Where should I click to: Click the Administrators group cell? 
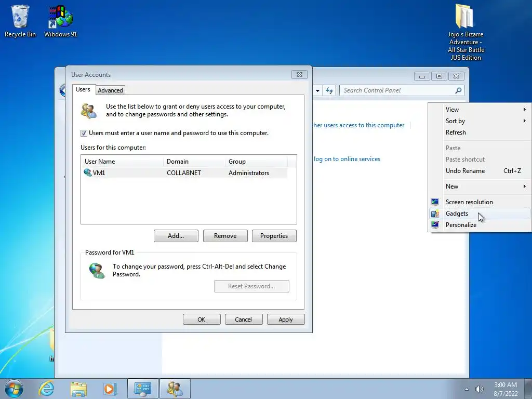249,172
